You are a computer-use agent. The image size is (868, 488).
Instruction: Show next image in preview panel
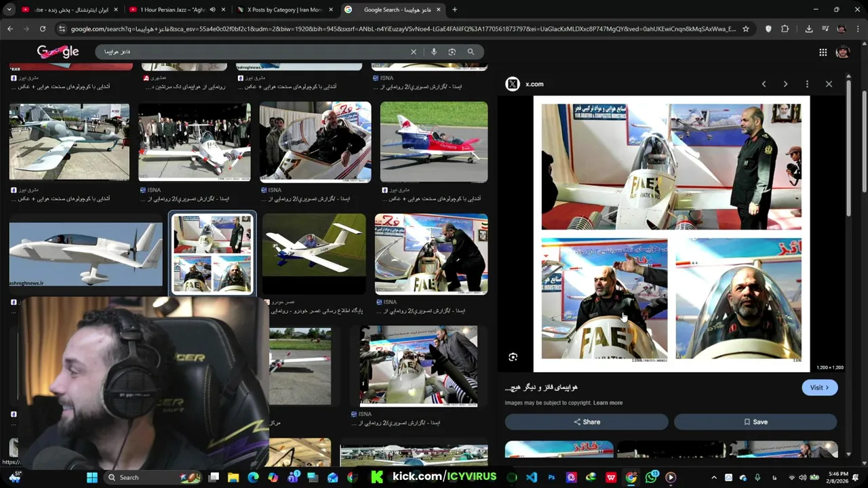(785, 84)
